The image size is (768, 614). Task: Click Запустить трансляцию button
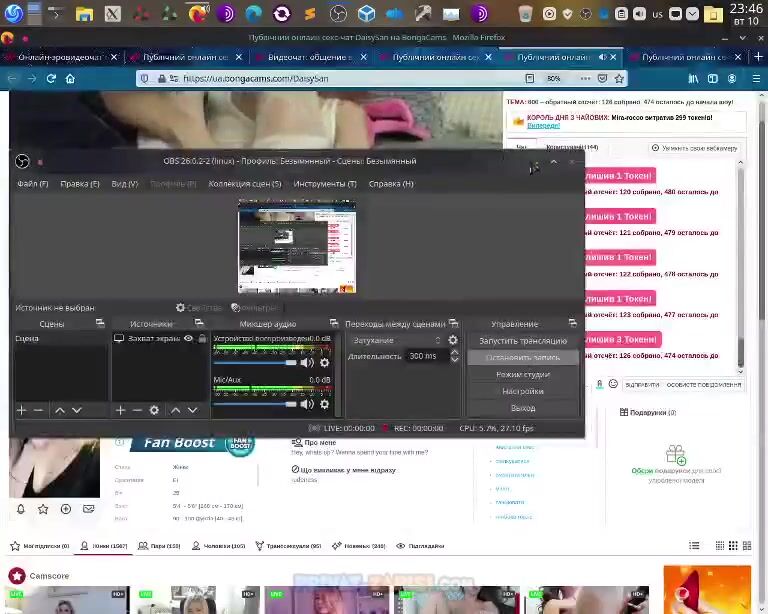[522, 341]
